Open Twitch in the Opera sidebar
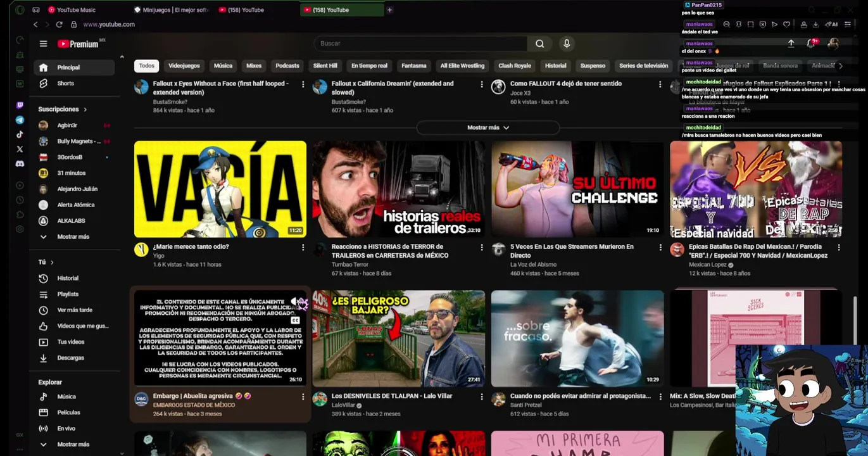This screenshot has width=868, height=456. click(x=20, y=105)
